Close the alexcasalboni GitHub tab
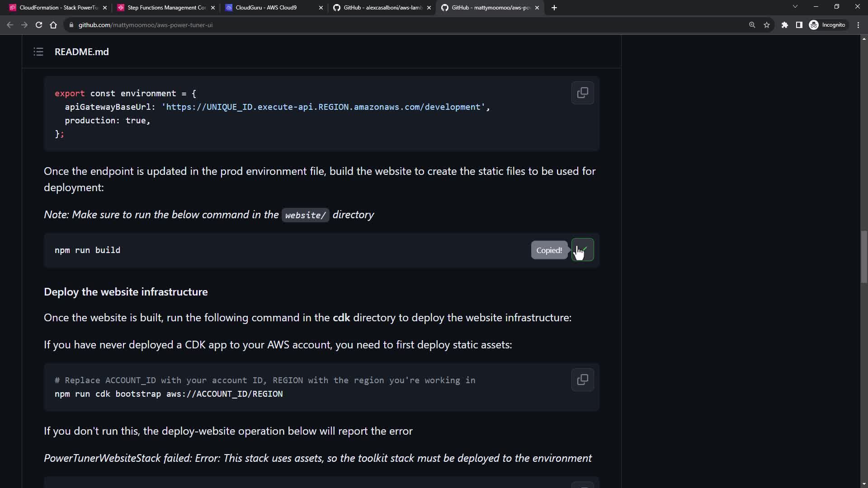The height and width of the screenshot is (488, 868). [429, 8]
